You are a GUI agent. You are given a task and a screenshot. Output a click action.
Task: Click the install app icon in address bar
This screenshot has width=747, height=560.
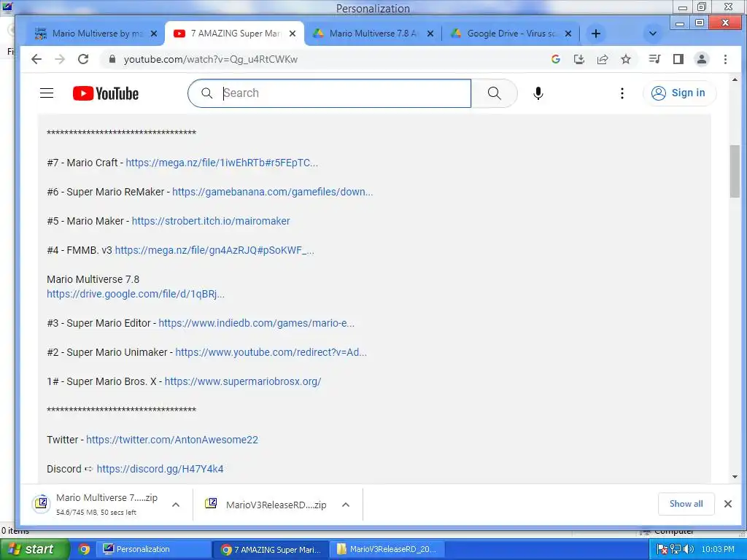coord(578,59)
